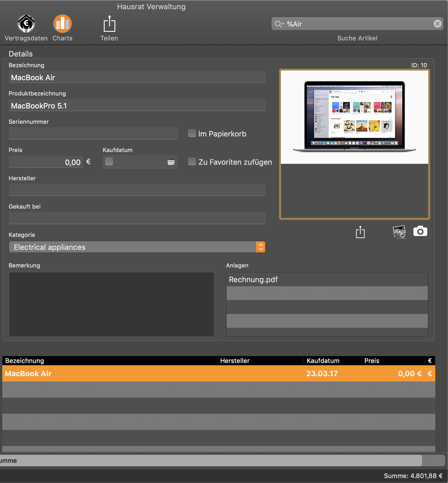Choose image from photo library icon
This screenshot has height=483, width=448.
click(x=400, y=232)
